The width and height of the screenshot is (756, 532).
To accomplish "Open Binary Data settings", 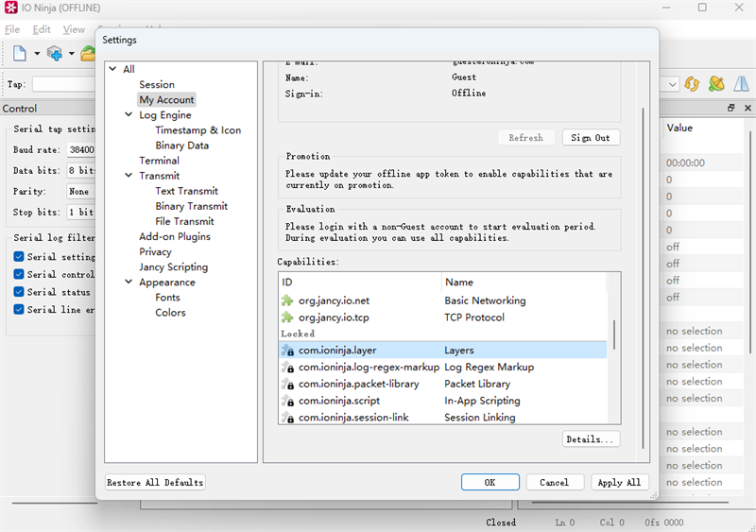I will pos(181,146).
